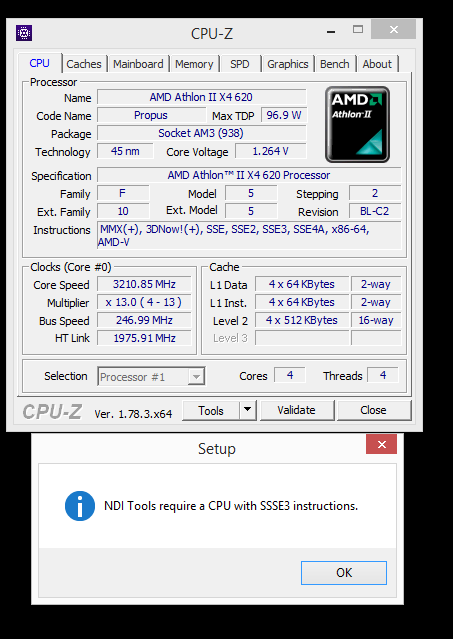Click the Code Name value Propus

pyautogui.click(x=151, y=115)
